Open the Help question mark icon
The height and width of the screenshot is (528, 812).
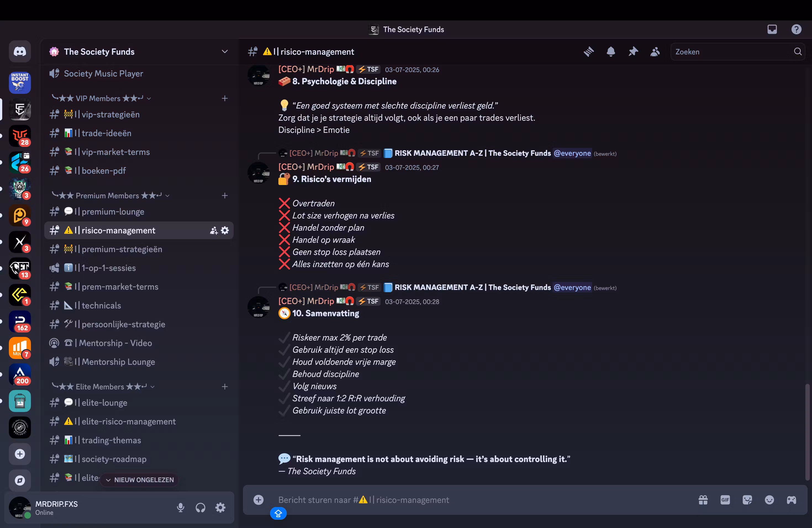796,29
